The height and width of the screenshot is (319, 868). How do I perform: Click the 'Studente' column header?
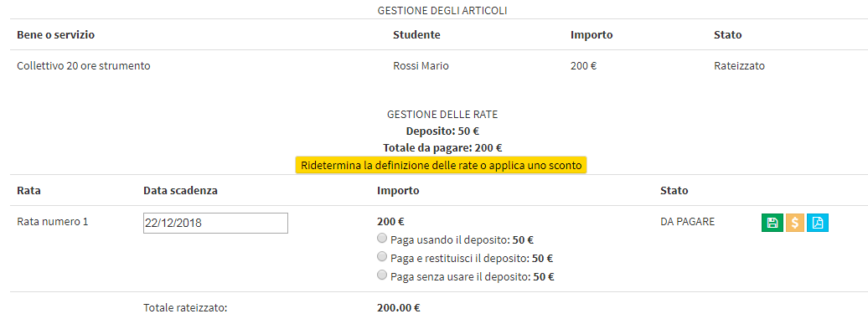(x=416, y=35)
